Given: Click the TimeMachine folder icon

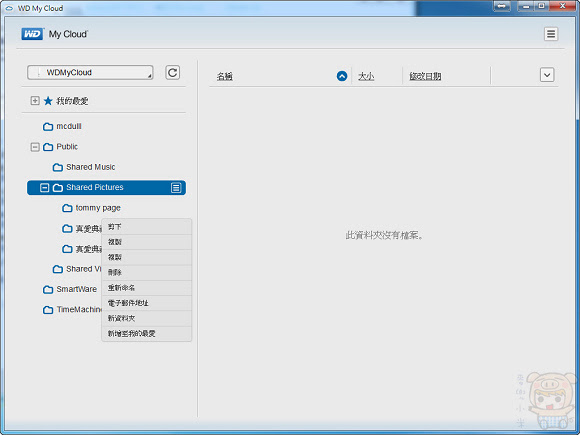Looking at the screenshot, I should click(x=48, y=310).
